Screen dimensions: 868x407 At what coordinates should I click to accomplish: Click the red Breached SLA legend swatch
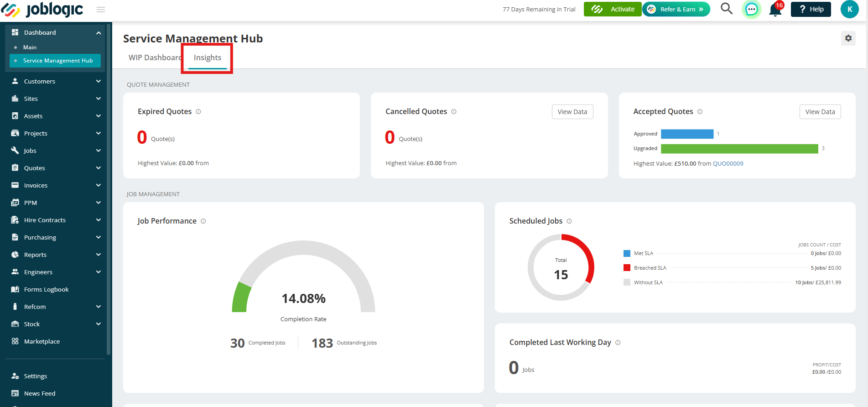[627, 268]
